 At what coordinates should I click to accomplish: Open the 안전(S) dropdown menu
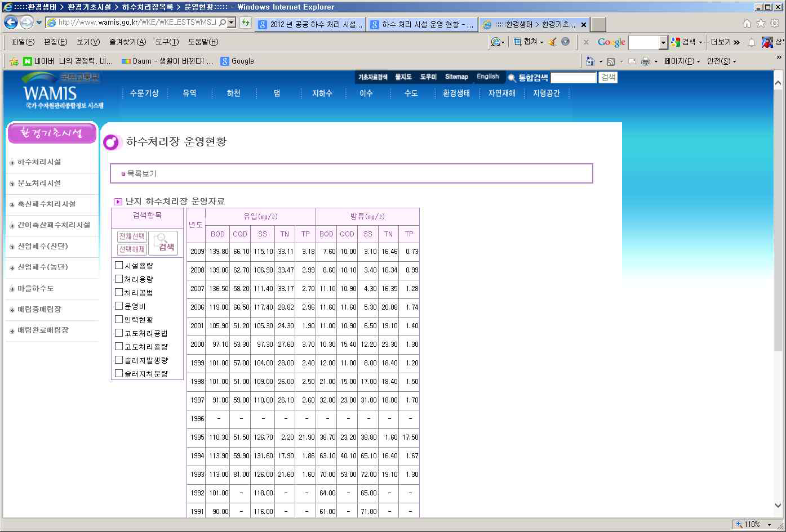(x=721, y=61)
